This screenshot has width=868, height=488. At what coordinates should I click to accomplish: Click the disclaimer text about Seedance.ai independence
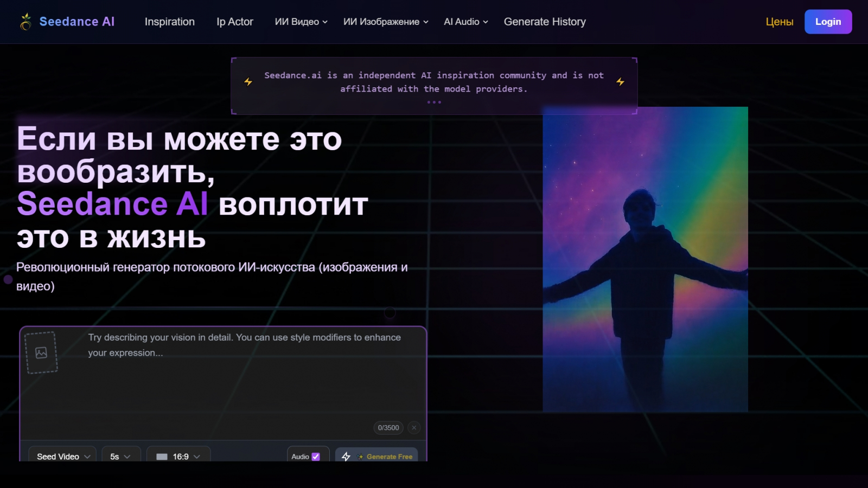(434, 82)
